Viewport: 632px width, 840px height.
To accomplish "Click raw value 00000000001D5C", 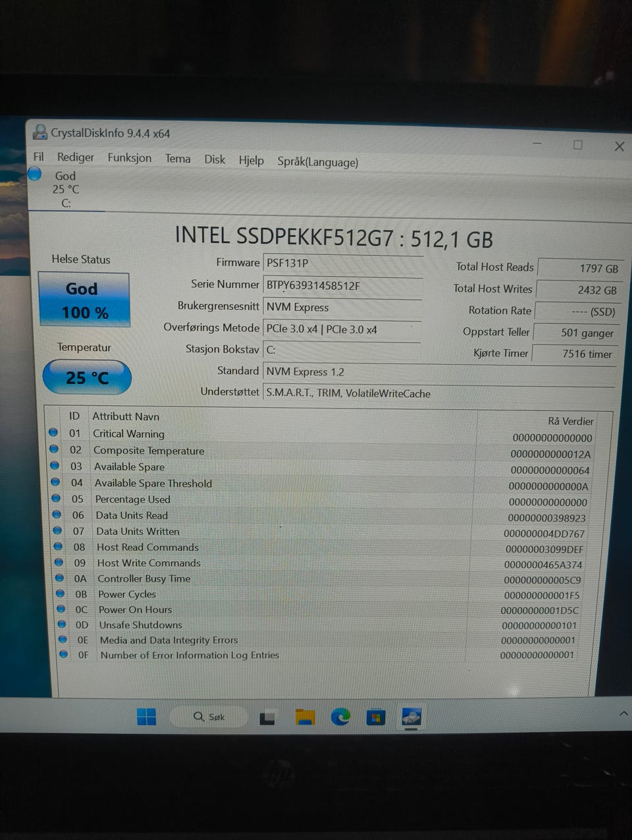I will click(x=539, y=611).
